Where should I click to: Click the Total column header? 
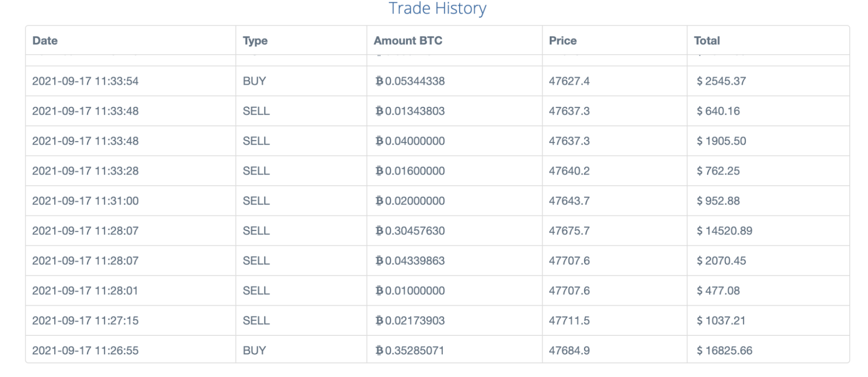(707, 40)
